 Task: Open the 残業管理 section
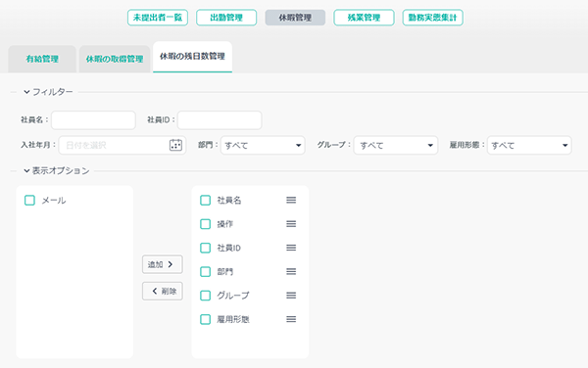[364, 18]
